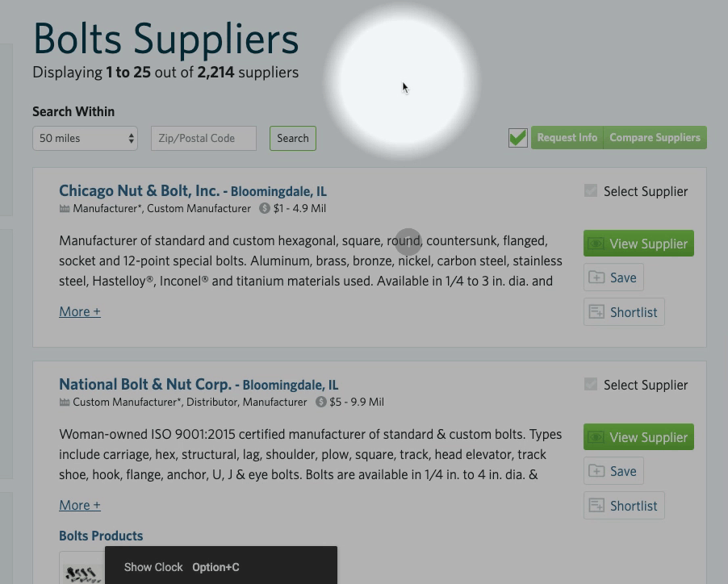Image resolution: width=728 pixels, height=584 pixels.
Task: Click the factory icon beside National Bolt's Custom Manufacturer label
Action: [x=65, y=403]
